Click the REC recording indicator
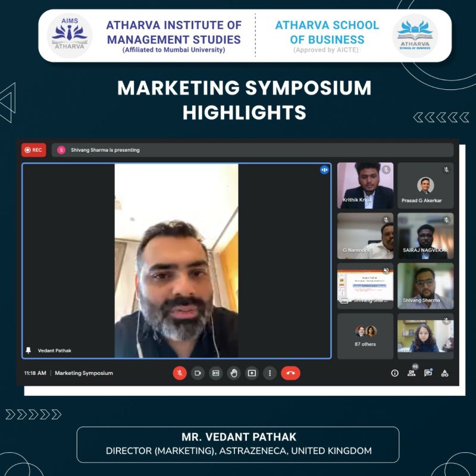Viewport: 476px width, 476px height. pyautogui.click(x=34, y=150)
